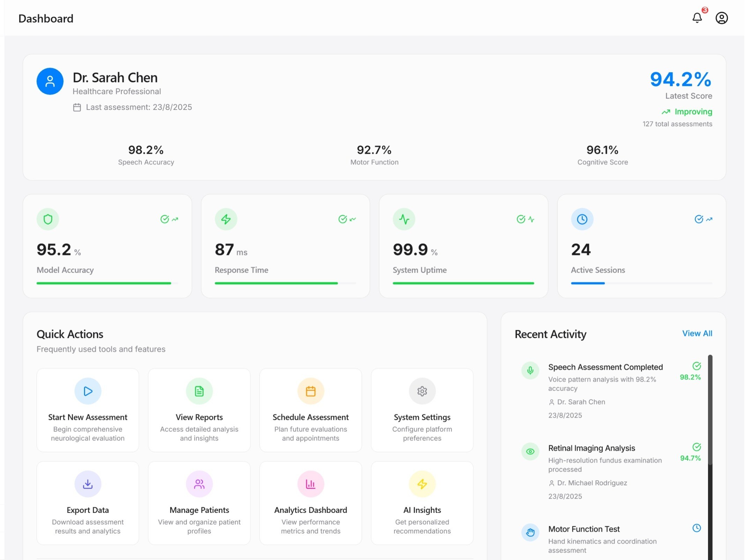Click Dr. Sarah Chen's profile avatar
The height and width of the screenshot is (560, 745).
[50, 81]
